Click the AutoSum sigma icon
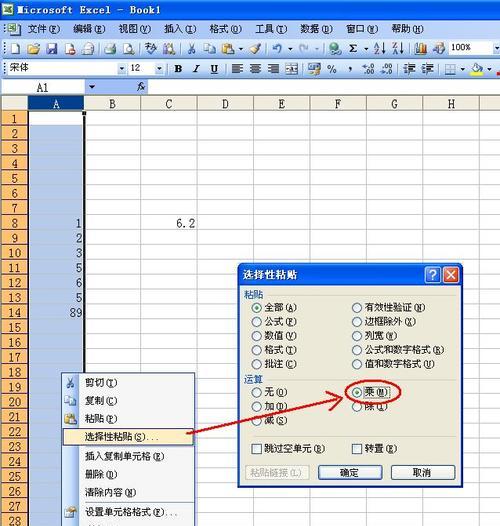Image resolution: width=500 pixels, height=526 pixels. pyautogui.click(x=353, y=49)
